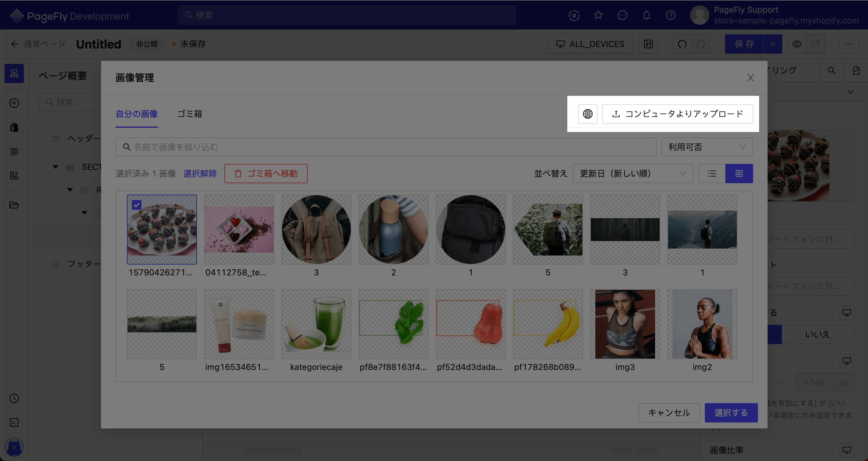Select the img3 thumbnail
The height and width of the screenshot is (461, 868).
click(625, 324)
